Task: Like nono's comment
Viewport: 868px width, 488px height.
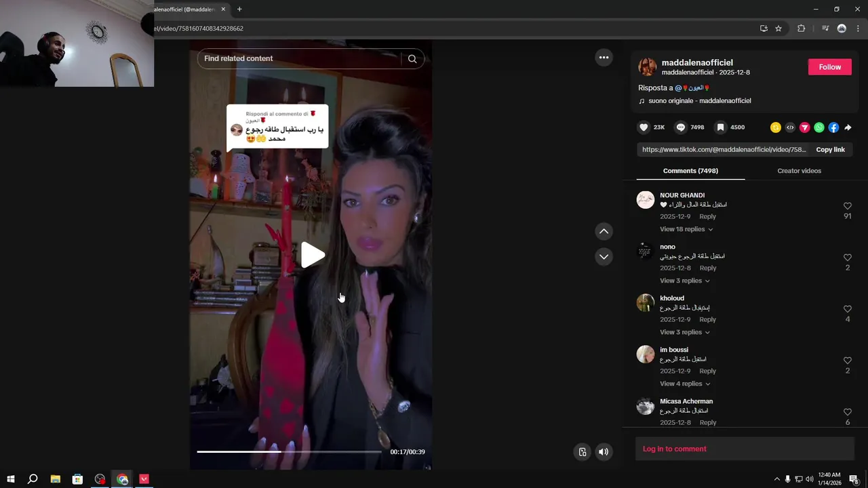Action: pos(848,258)
